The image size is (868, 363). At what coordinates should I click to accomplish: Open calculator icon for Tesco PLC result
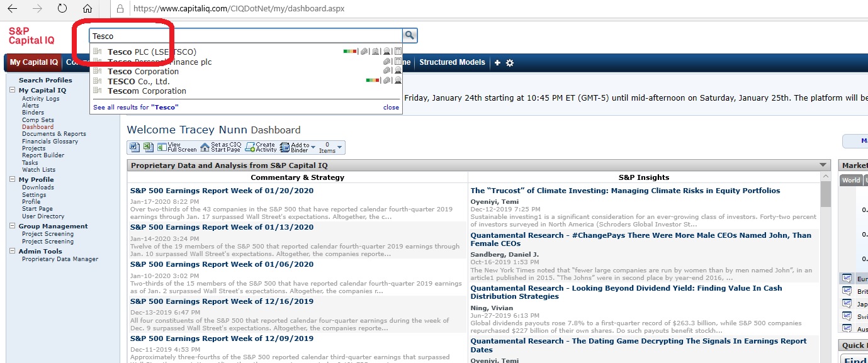[x=398, y=52]
